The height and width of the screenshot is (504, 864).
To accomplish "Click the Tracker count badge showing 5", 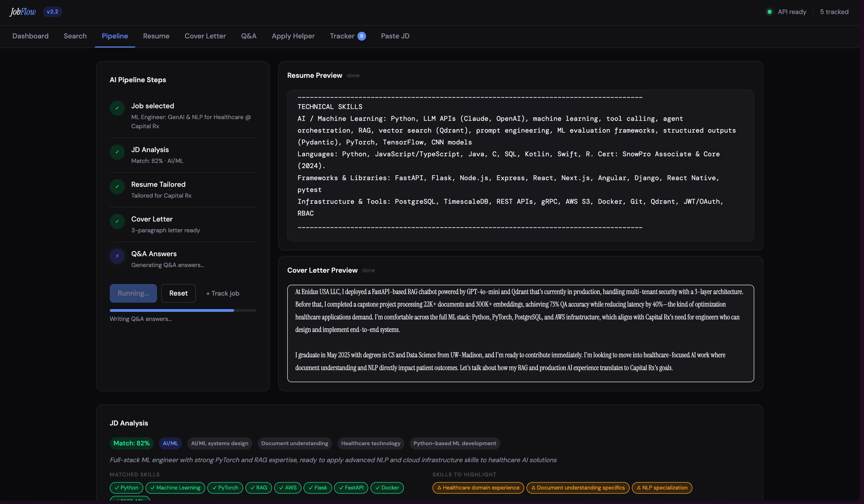I will click(x=361, y=36).
